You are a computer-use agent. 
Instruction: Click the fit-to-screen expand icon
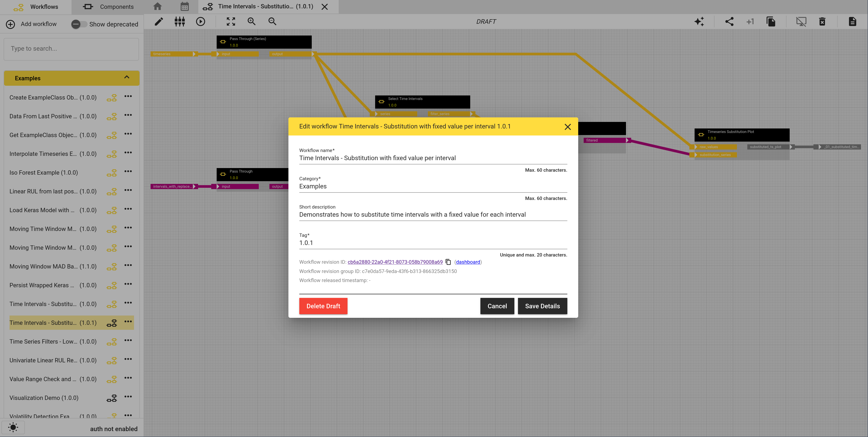pos(231,21)
